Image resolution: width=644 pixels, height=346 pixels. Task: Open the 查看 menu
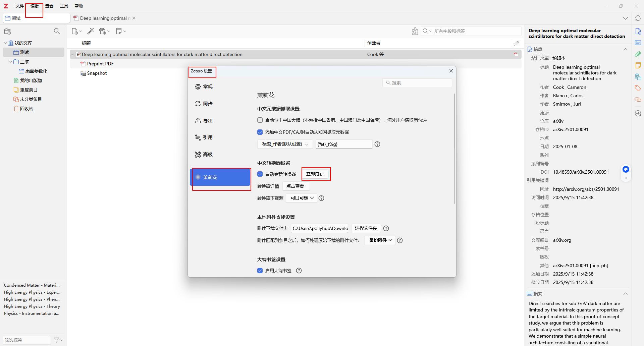(49, 6)
